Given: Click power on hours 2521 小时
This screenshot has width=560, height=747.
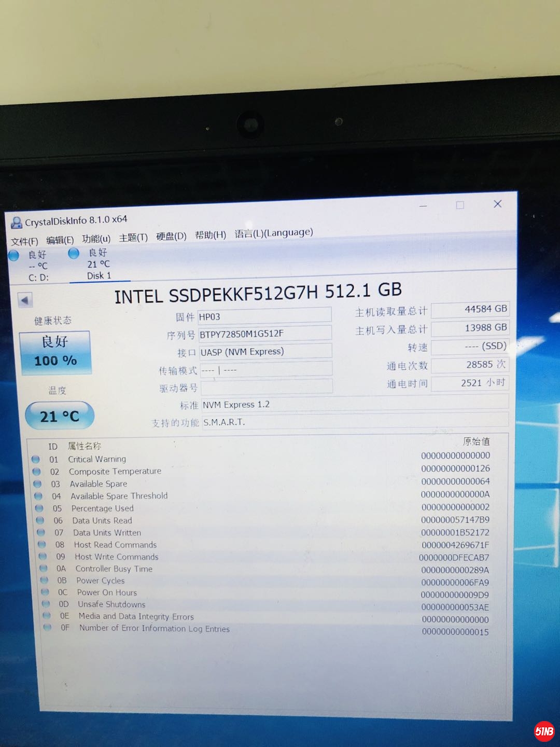Looking at the screenshot, I should 470,383.
